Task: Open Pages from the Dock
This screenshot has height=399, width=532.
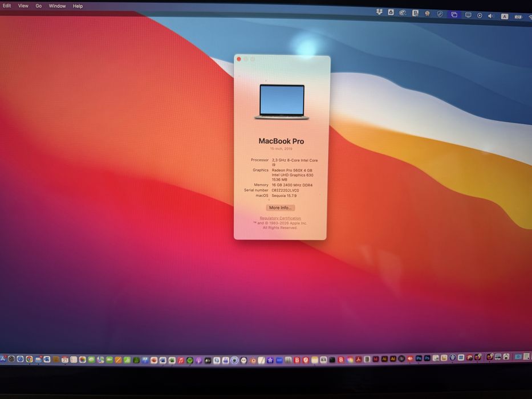Action: click(118, 360)
